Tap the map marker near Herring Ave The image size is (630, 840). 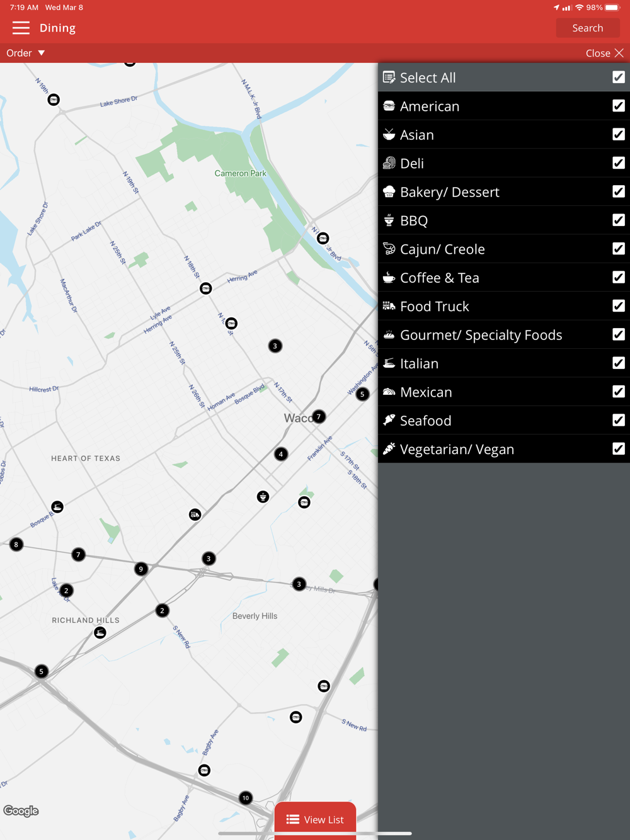[x=205, y=288]
